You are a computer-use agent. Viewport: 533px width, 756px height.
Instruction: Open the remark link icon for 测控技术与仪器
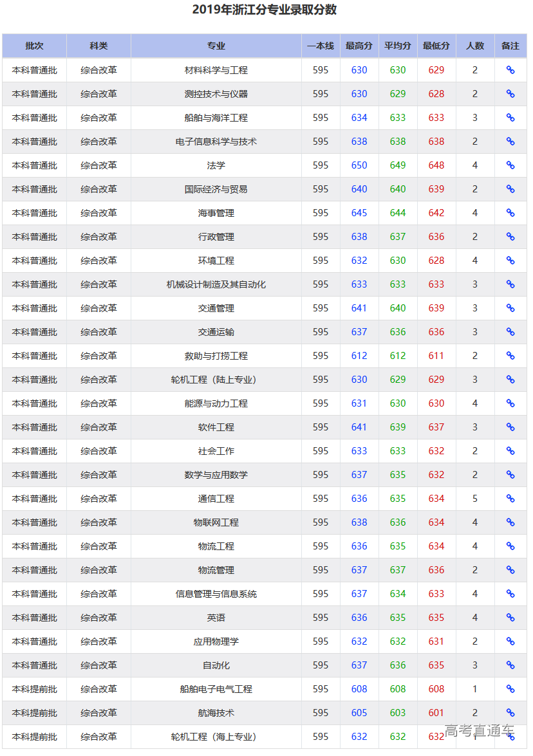click(x=510, y=93)
